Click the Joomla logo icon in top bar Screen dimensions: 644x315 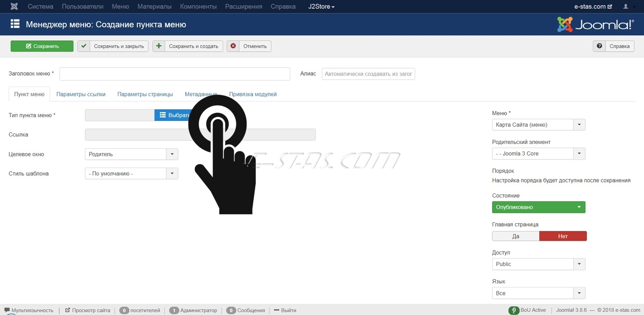[x=14, y=7]
